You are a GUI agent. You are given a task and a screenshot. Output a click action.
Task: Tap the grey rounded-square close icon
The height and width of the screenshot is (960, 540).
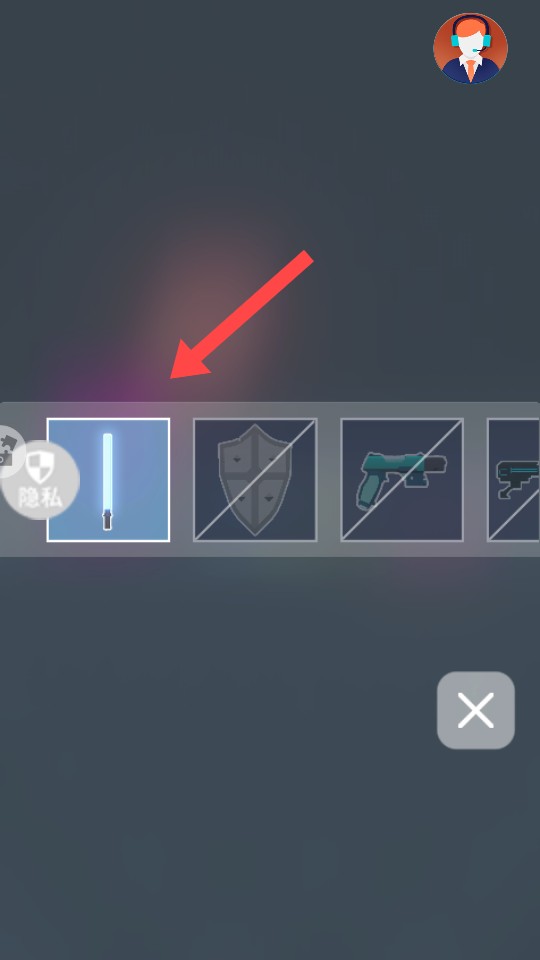point(476,710)
